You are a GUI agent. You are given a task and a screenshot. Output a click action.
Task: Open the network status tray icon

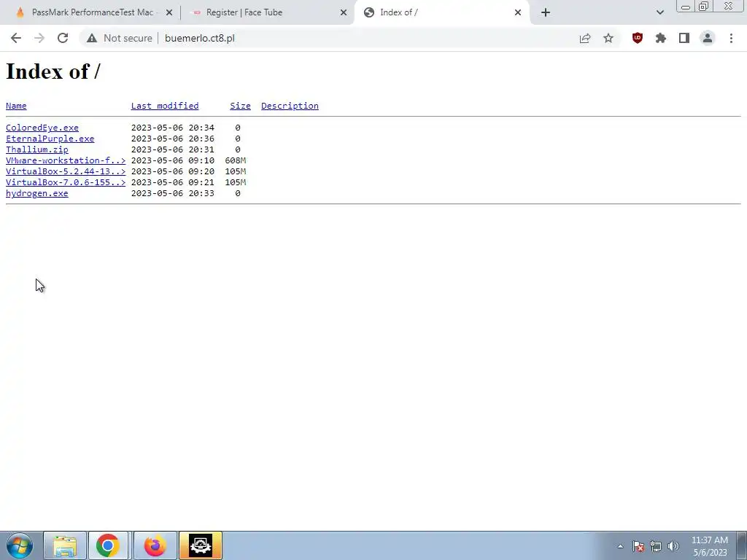coord(656,546)
